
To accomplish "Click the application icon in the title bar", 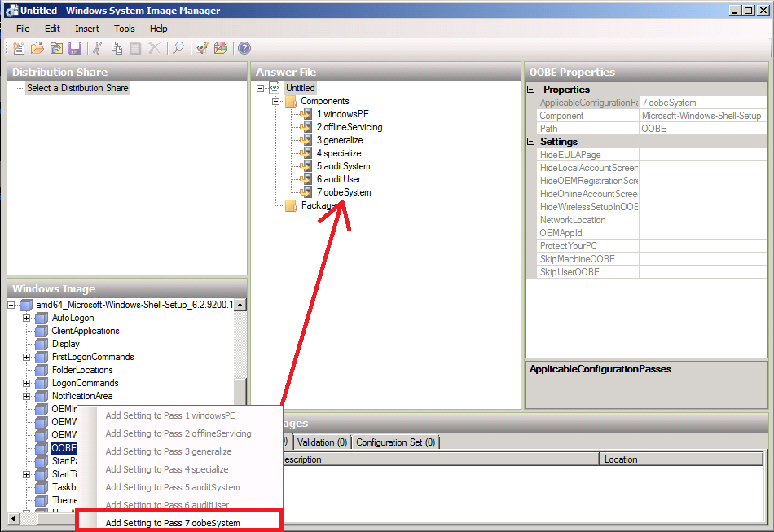I will [x=12, y=11].
